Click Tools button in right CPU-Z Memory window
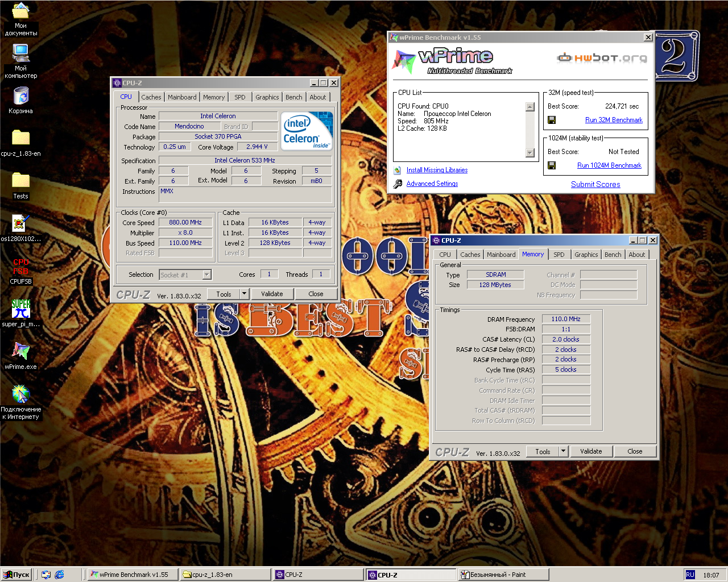 pos(543,451)
